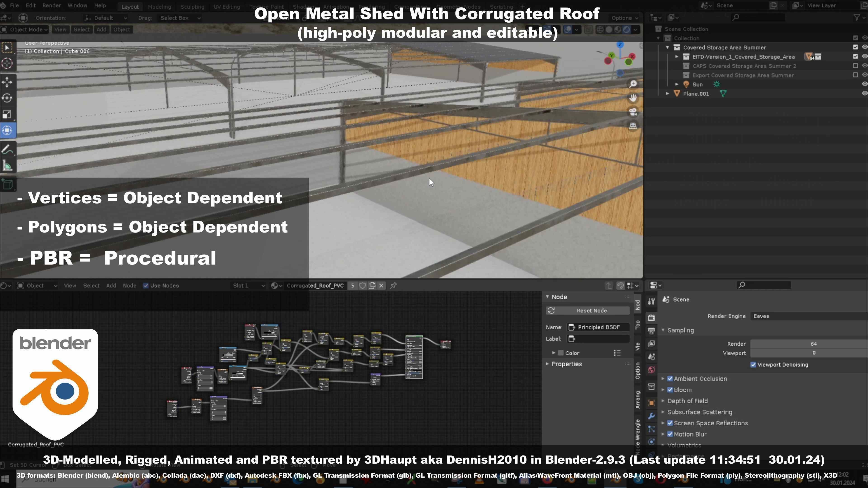Screen dimensions: 868x488
Task: Click the fake user shield icon
Action: pos(363,286)
